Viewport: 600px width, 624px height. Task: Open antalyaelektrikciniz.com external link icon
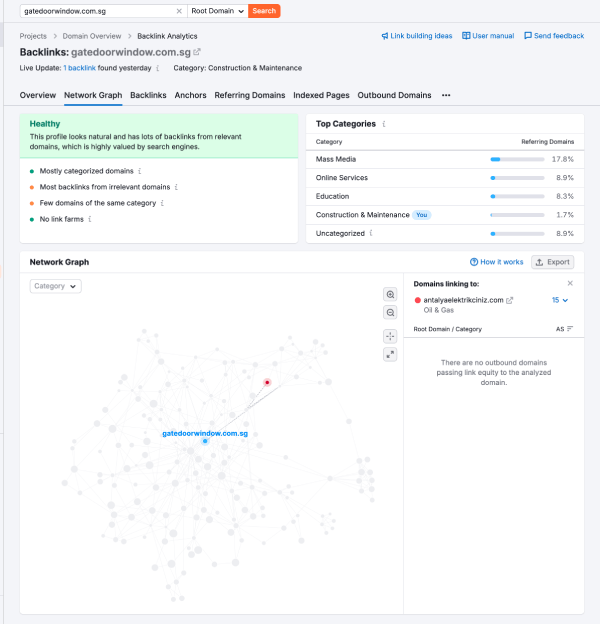tap(510, 300)
